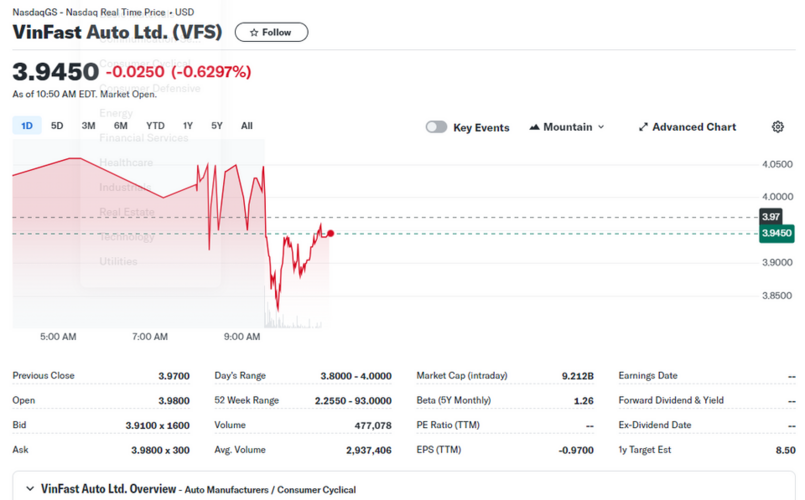Click the green 3.9450 price label

pyautogui.click(x=776, y=233)
